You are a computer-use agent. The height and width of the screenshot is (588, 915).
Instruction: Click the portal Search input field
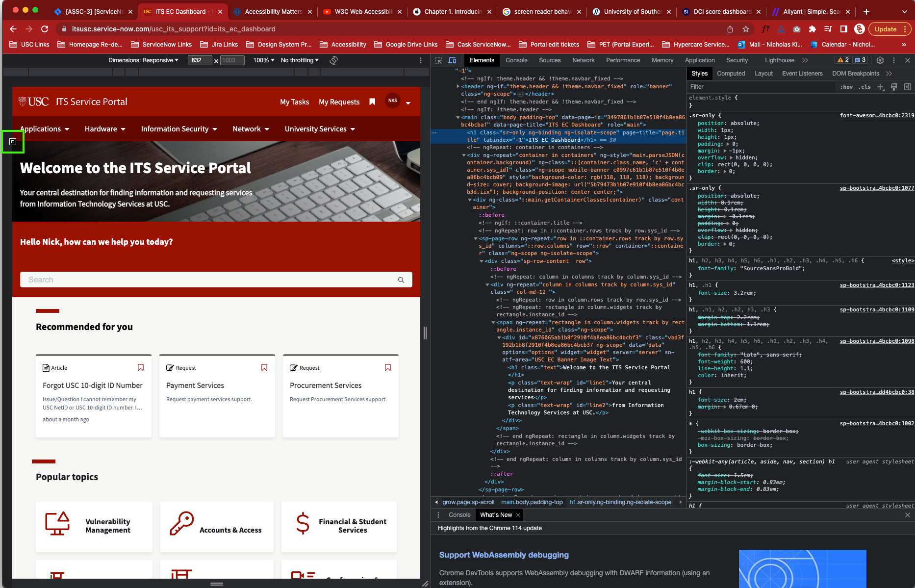point(216,280)
